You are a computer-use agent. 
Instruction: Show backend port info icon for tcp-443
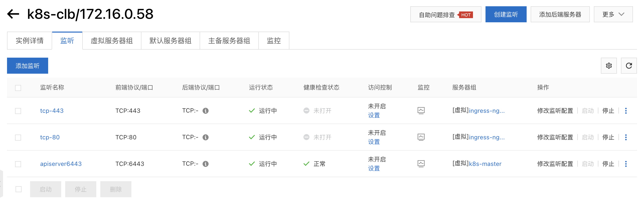pyautogui.click(x=206, y=111)
